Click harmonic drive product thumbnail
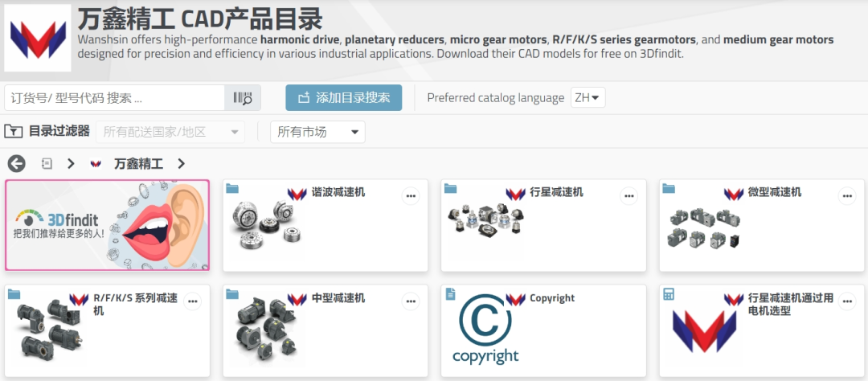 coord(266,224)
